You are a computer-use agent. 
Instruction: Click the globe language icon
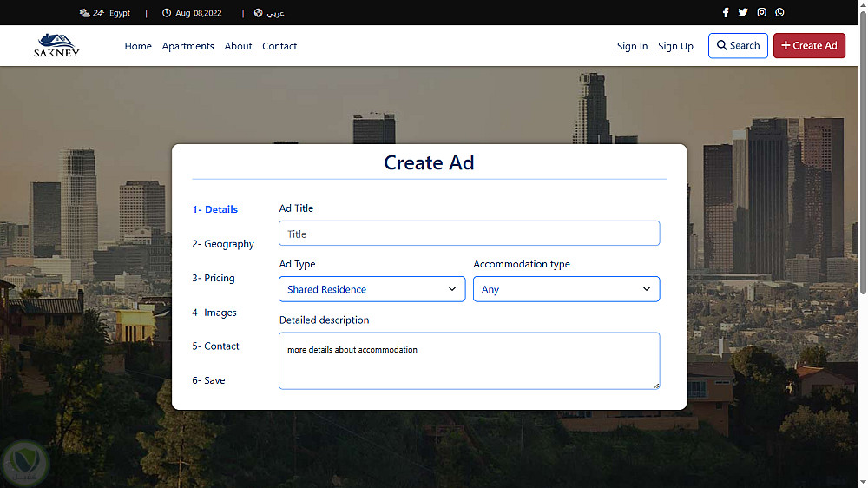258,13
